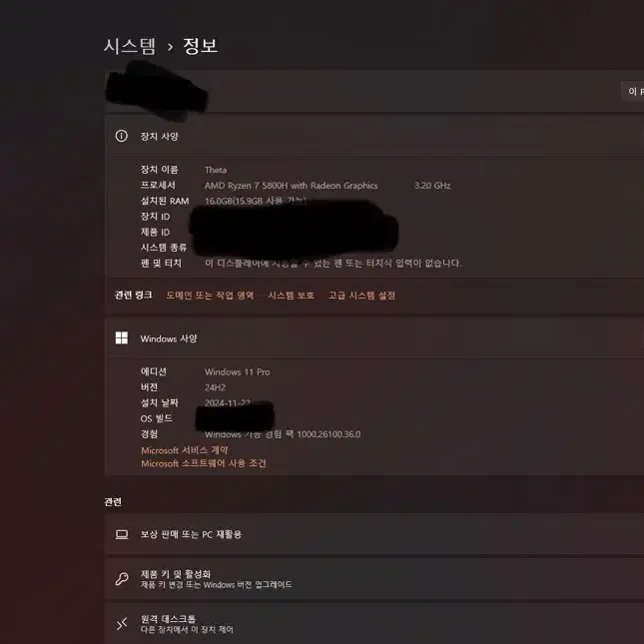Screen dimensions: 644x644
Task: Open Microsoft 소프트웨어 사용 조건 link
Action: (x=204, y=463)
